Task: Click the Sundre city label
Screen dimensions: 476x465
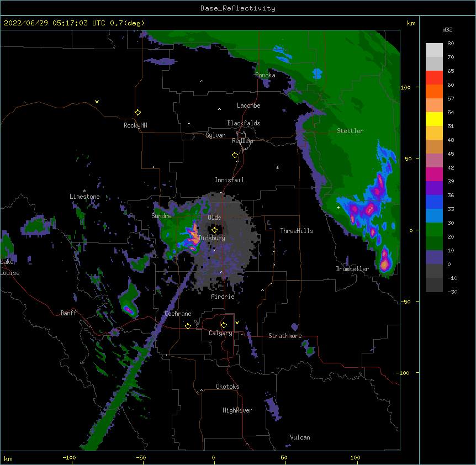Action: (x=161, y=216)
